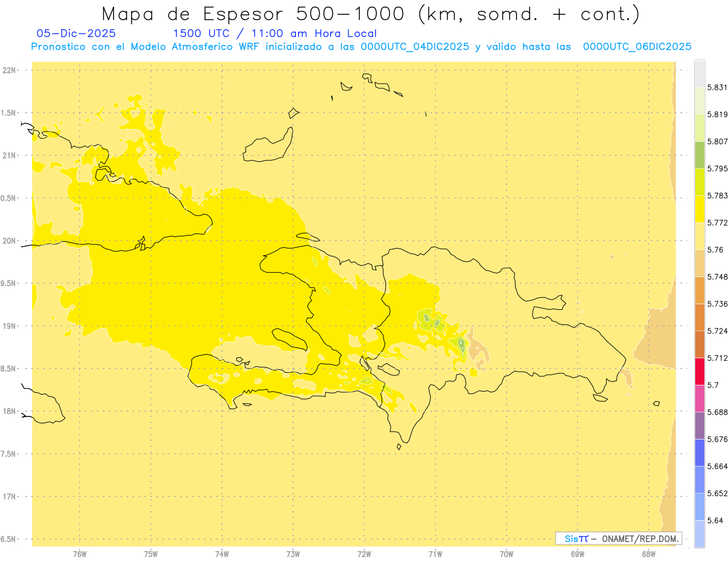The height and width of the screenshot is (562, 728).
Task: Select the orange legend swatch between 5.736 and 5.748
Action: click(x=699, y=290)
